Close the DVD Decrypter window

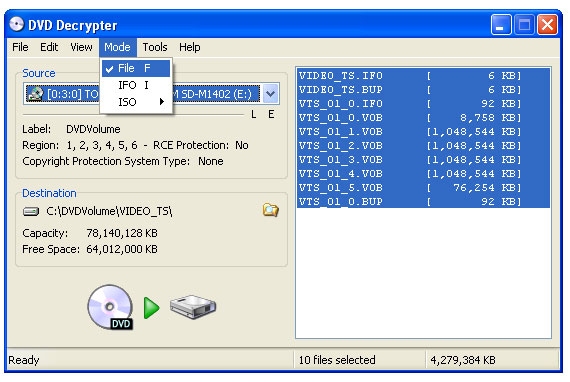coord(547,24)
